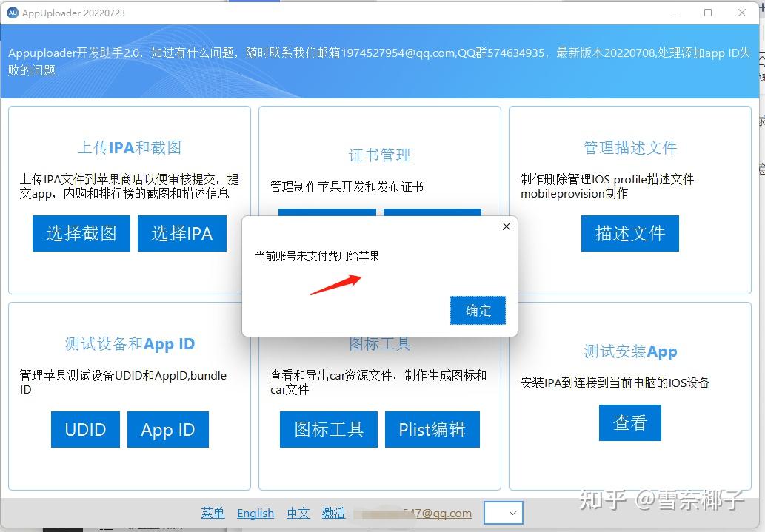The image size is (765, 532).
Task: Switch interface language to English
Action: pyautogui.click(x=255, y=513)
